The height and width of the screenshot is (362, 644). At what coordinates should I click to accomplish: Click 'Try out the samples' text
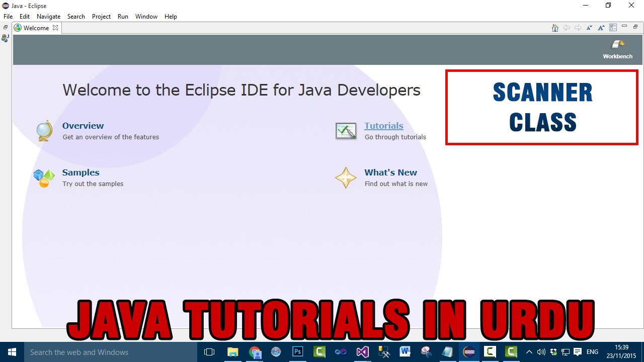pyautogui.click(x=93, y=184)
